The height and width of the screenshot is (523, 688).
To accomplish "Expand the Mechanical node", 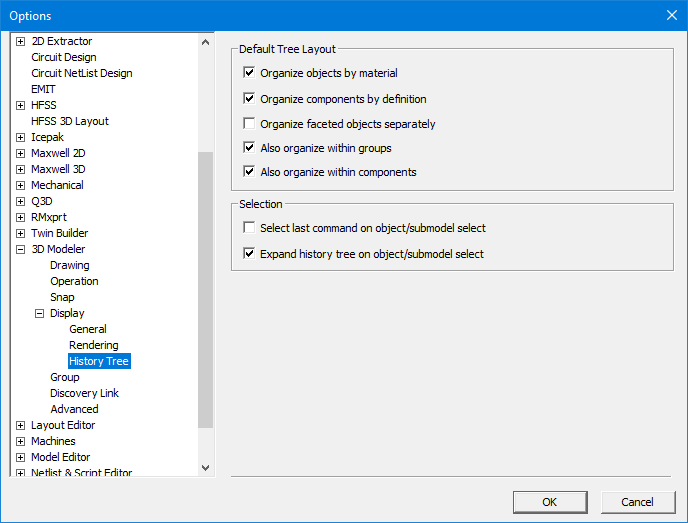I will coord(20,185).
